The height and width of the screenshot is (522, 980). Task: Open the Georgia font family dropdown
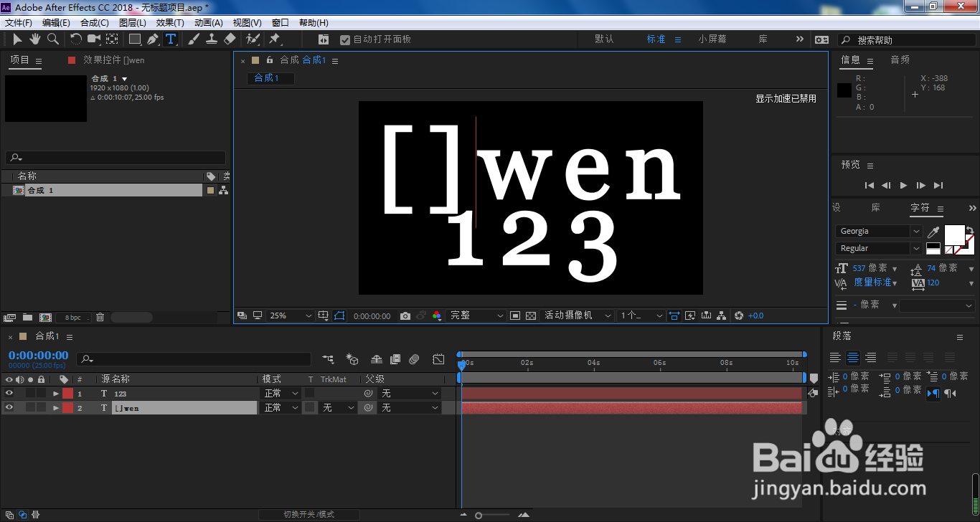point(879,232)
